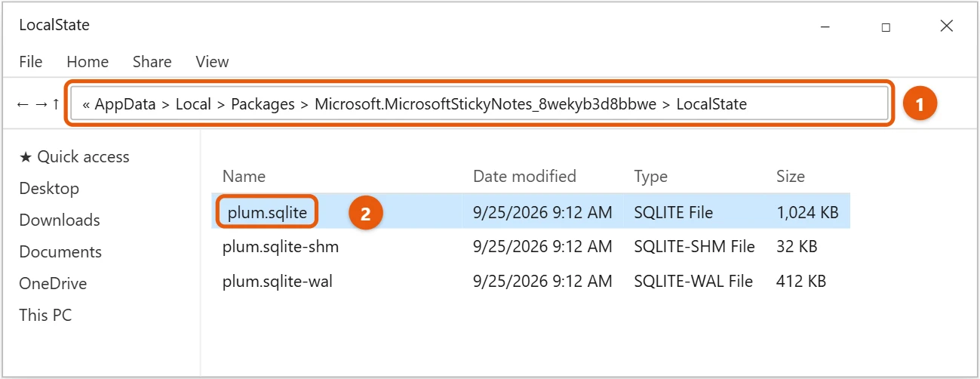Open the Home ribbon tab
Image resolution: width=980 pixels, height=379 pixels.
88,62
